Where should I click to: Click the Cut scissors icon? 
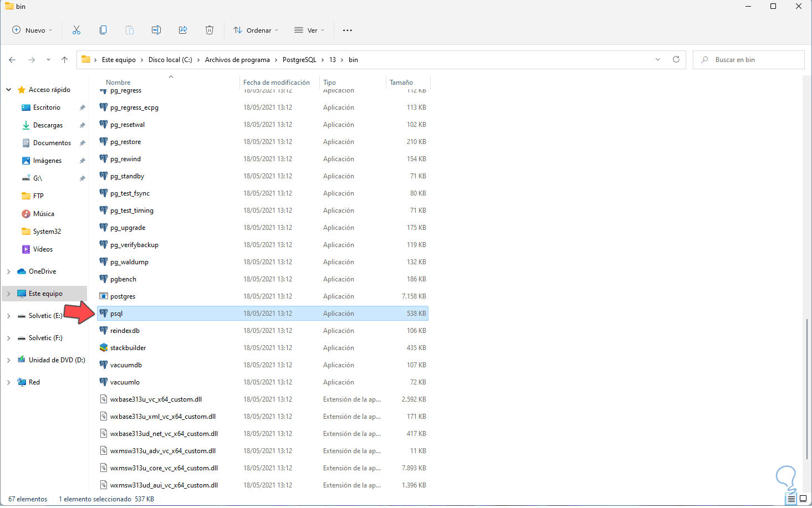[76, 30]
